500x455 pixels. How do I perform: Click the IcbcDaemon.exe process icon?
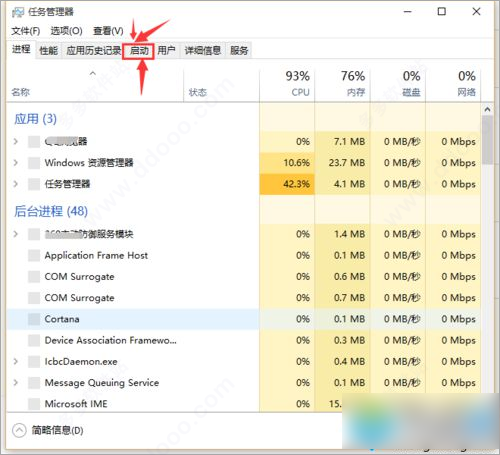pyautogui.click(x=34, y=361)
